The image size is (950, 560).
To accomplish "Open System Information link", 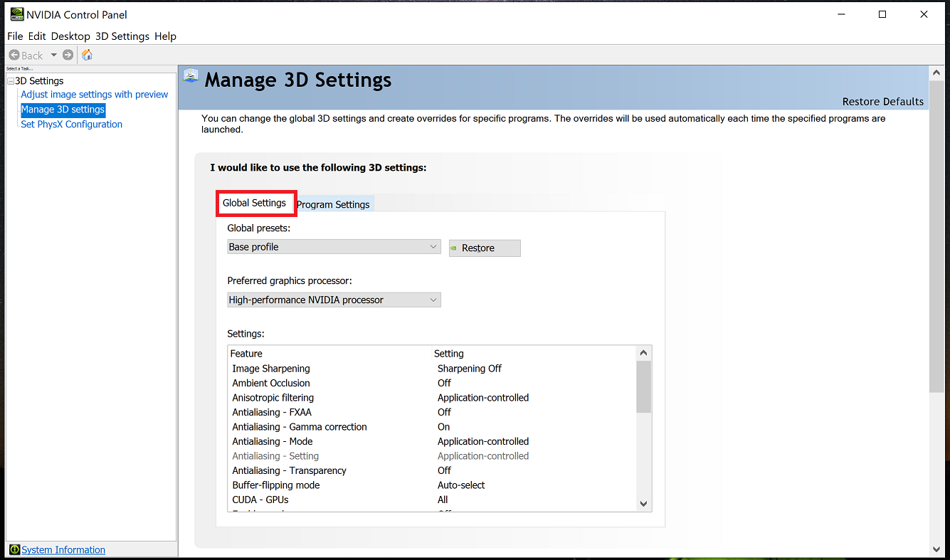I will tap(63, 550).
